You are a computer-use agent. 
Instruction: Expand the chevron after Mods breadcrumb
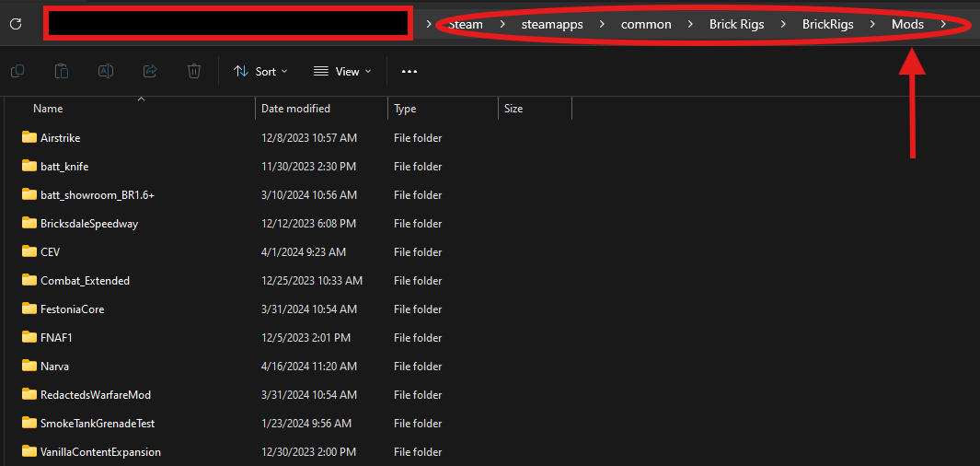943,24
